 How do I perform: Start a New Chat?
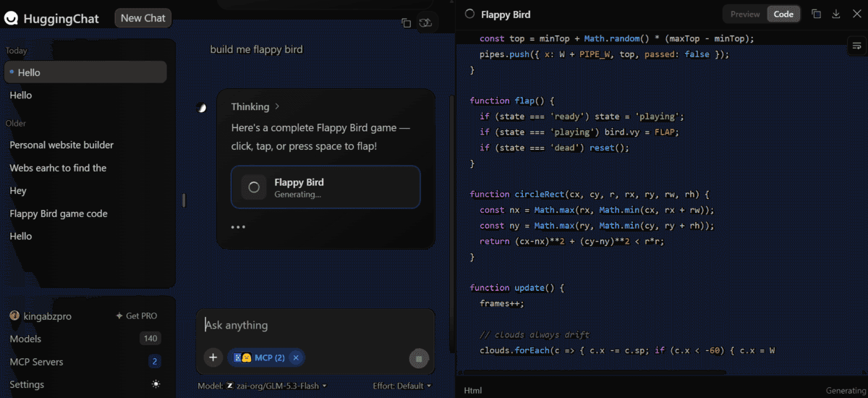tap(142, 18)
